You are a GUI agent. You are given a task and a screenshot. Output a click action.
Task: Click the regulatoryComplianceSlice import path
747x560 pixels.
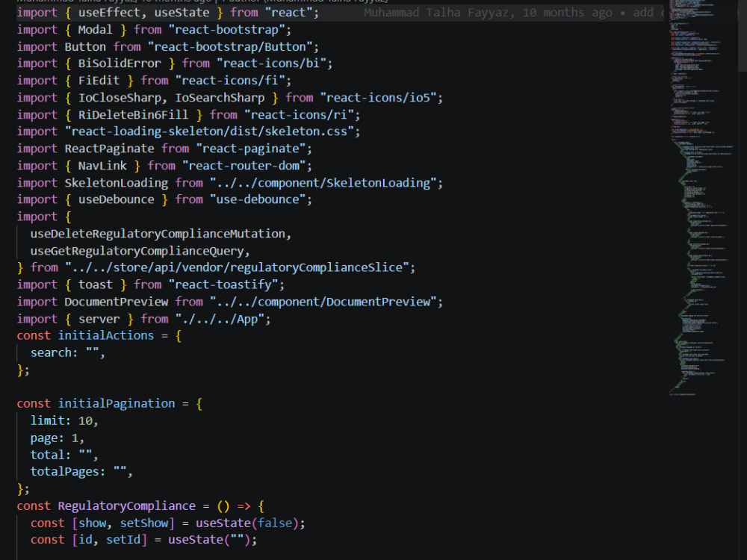(237, 267)
